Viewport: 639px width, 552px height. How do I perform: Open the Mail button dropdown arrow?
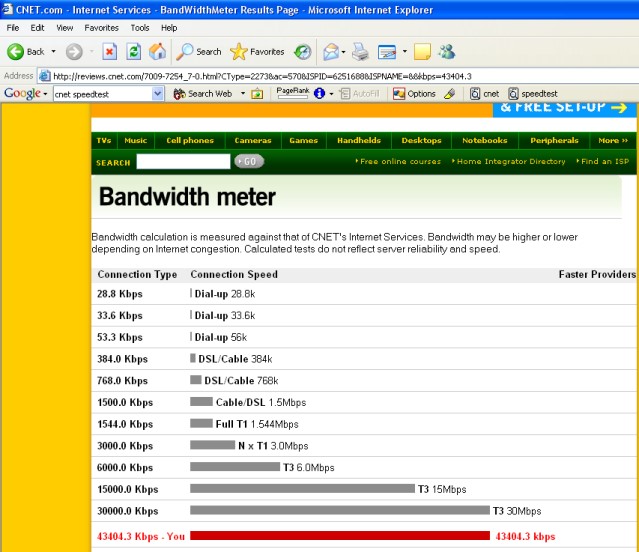pyautogui.click(x=344, y=52)
